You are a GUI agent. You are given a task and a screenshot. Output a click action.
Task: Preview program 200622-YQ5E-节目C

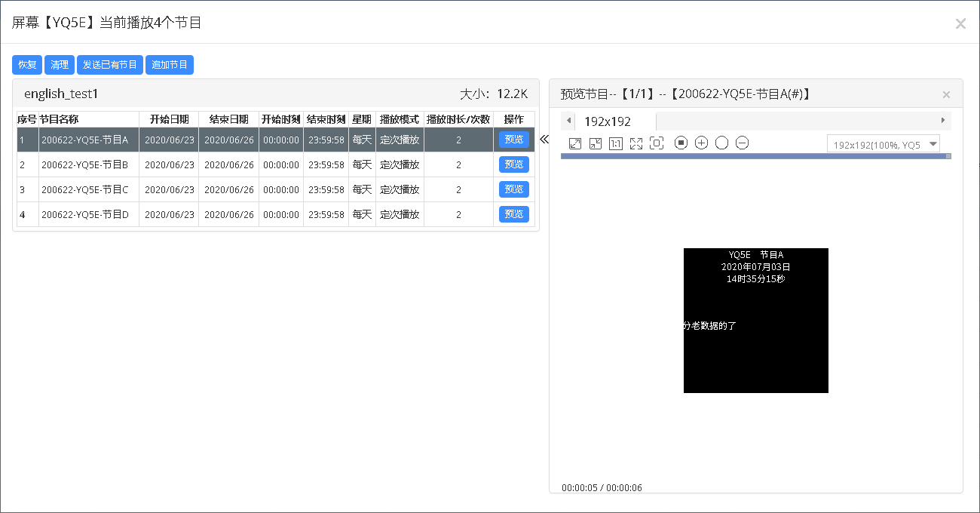click(514, 189)
